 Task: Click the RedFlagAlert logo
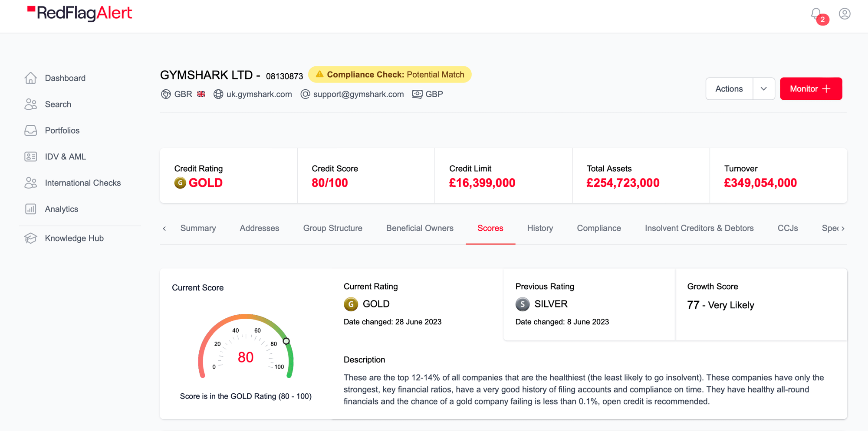click(80, 13)
